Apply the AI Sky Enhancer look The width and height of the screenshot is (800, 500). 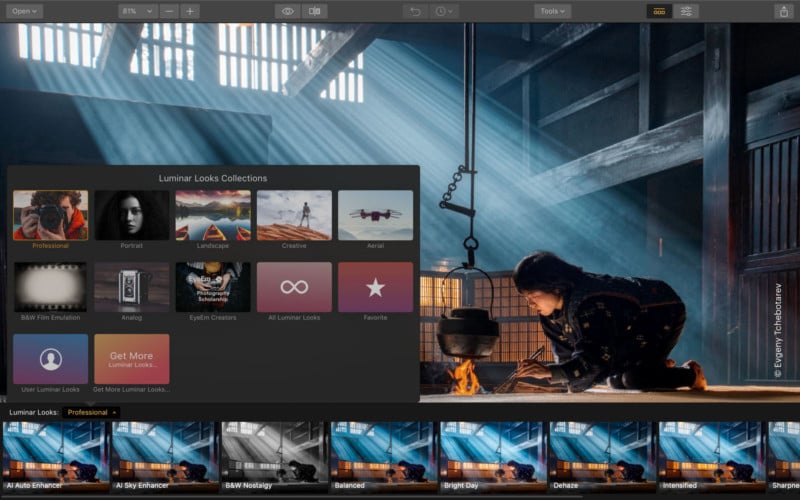tap(165, 456)
